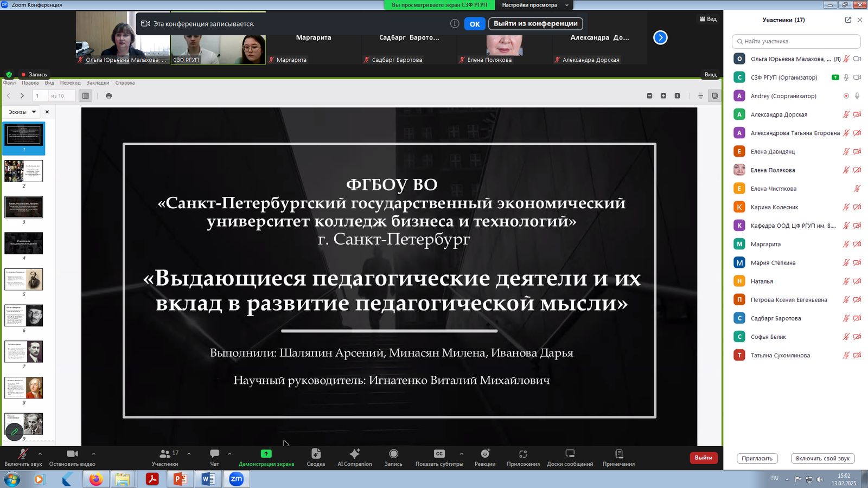Open the Реакции reactions icon
The image size is (868, 488).
[x=485, y=454]
